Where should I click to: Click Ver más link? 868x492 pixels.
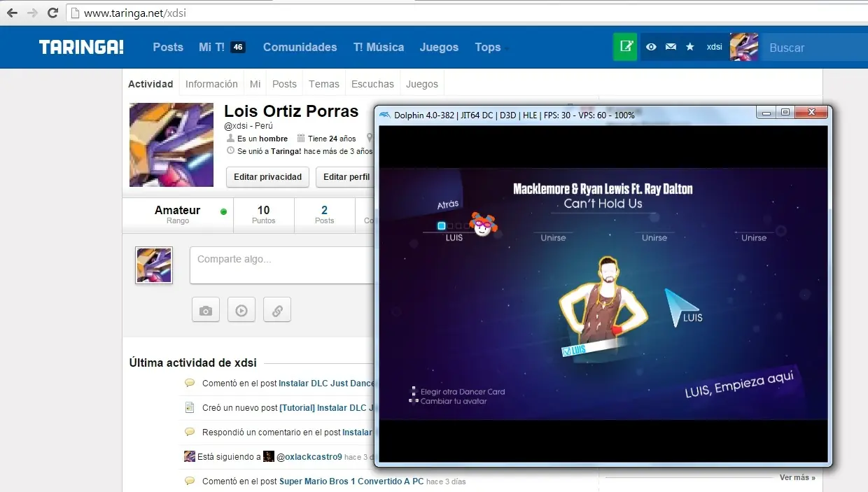click(x=797, y=477)
